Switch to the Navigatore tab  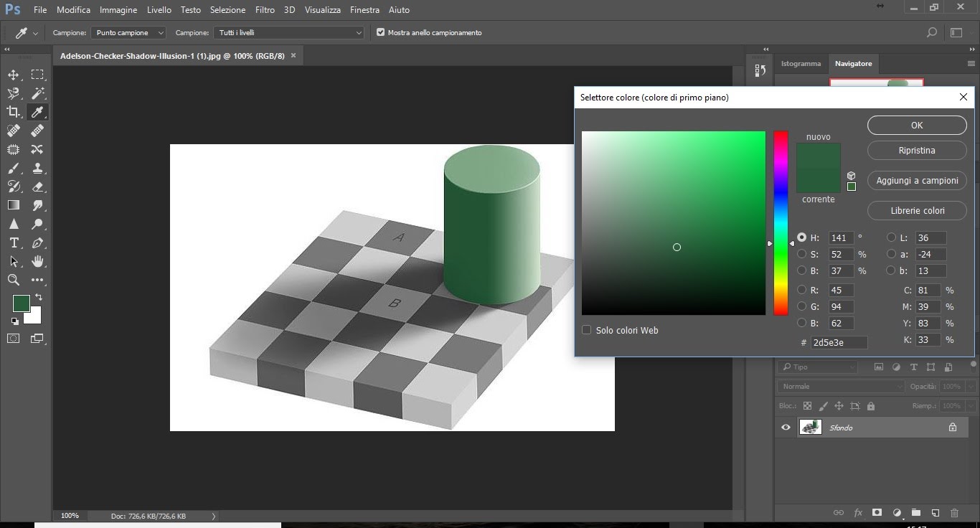[853, 64]
